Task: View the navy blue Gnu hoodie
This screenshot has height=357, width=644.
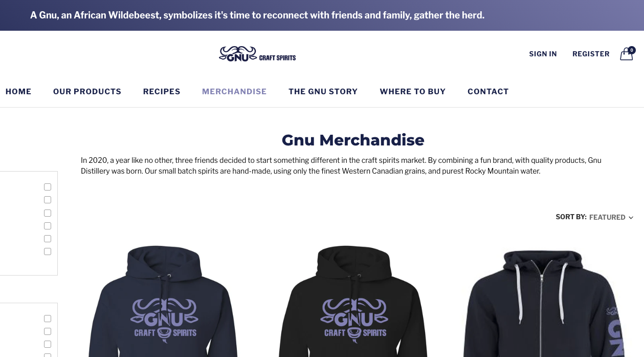Action: [163, 301]
